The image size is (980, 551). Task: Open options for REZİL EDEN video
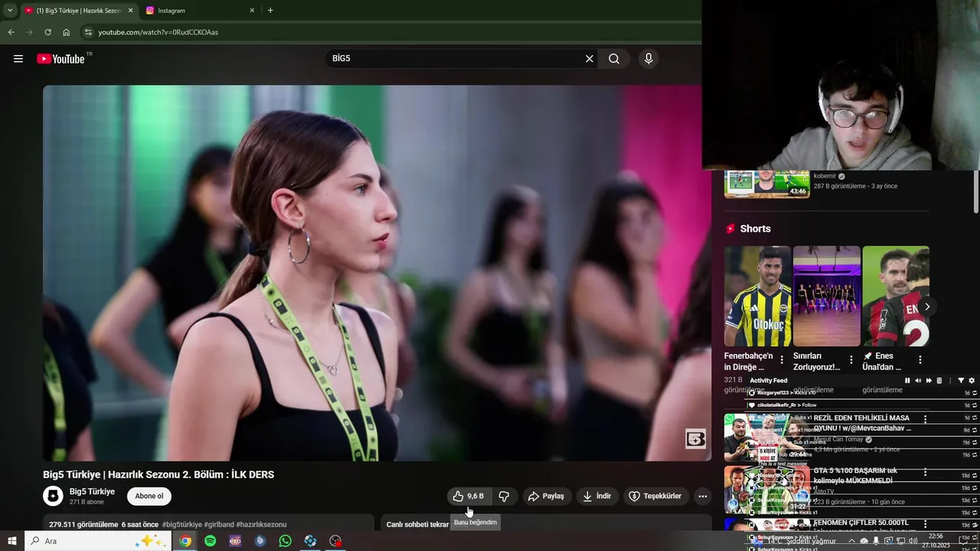(925, 419)
